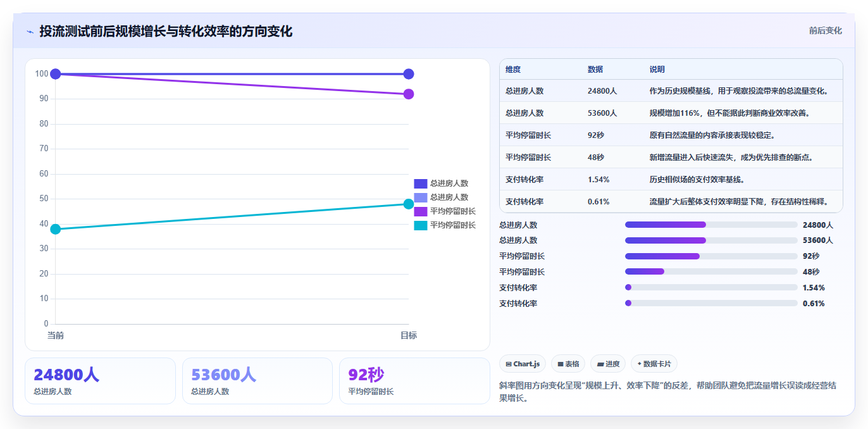Click the 数据 table column header
The width and height of the screenshot is (868, 429).
[x=595, y=70]
